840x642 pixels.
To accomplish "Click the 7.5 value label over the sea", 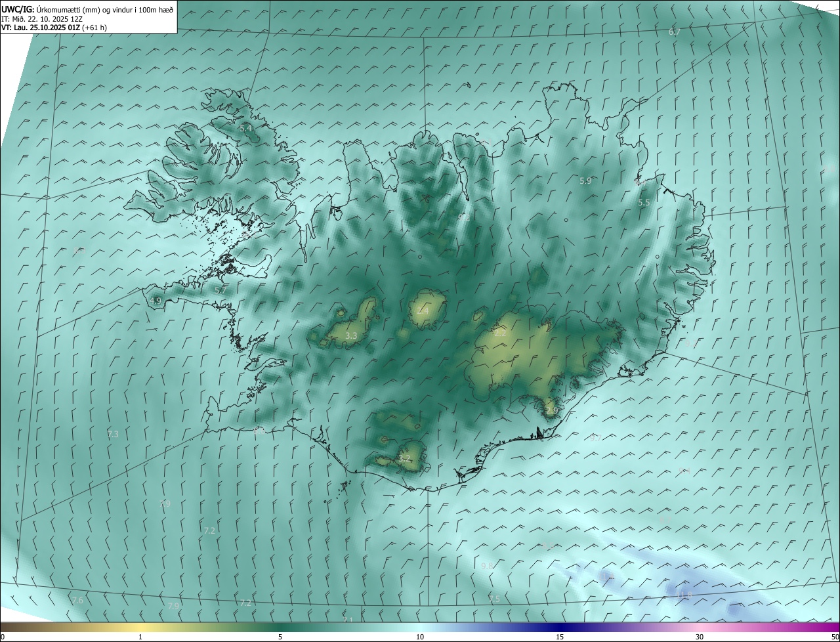I will [494, 599].
